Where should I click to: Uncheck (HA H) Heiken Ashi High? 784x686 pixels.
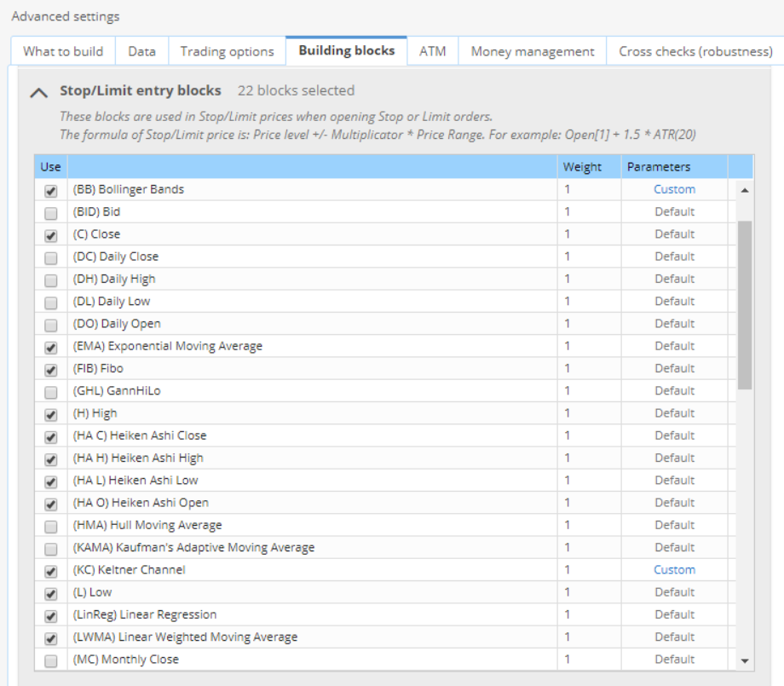click(x=51, y=459)
